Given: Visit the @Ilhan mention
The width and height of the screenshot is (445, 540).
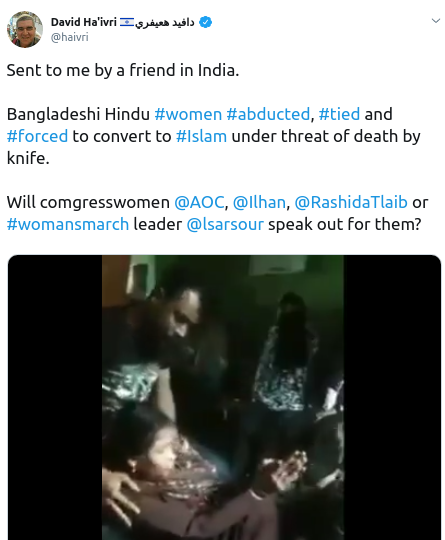Looking at the screenshot, I should (x=259, y=202).
